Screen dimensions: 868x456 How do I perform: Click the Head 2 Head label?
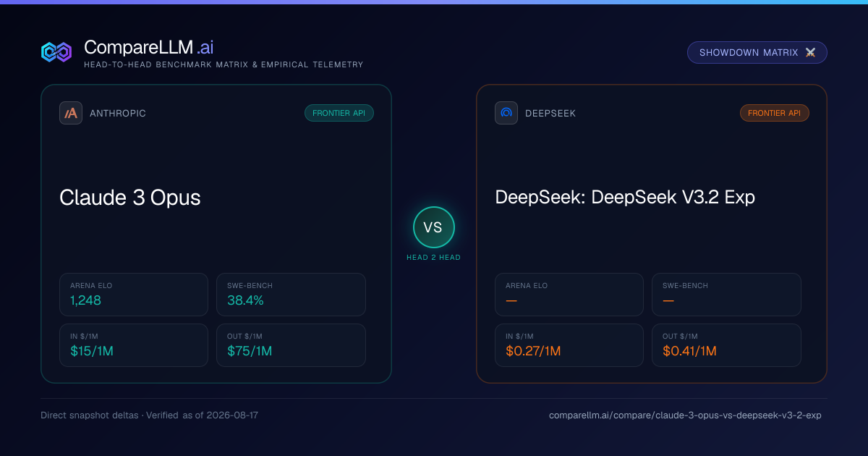[433, 258]
